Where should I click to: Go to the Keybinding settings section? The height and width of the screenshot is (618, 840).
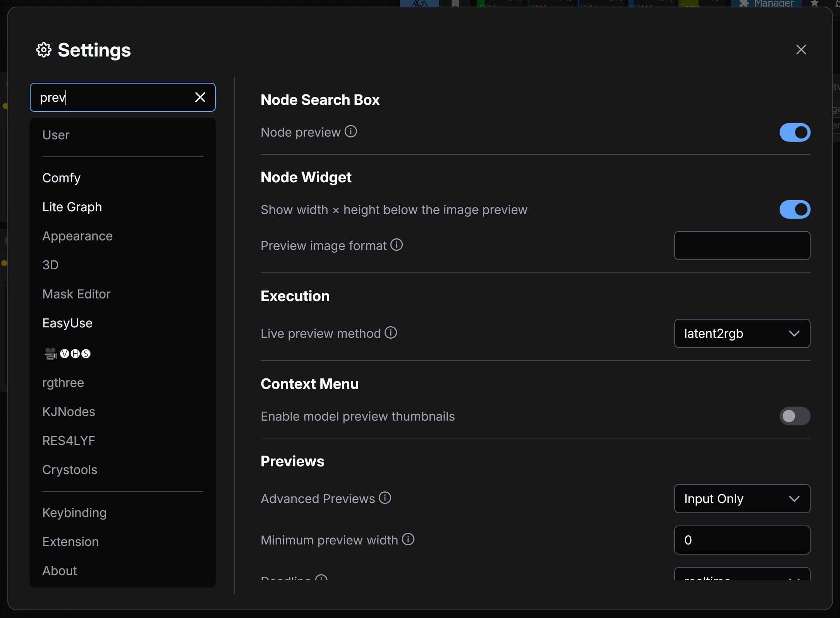74,513
